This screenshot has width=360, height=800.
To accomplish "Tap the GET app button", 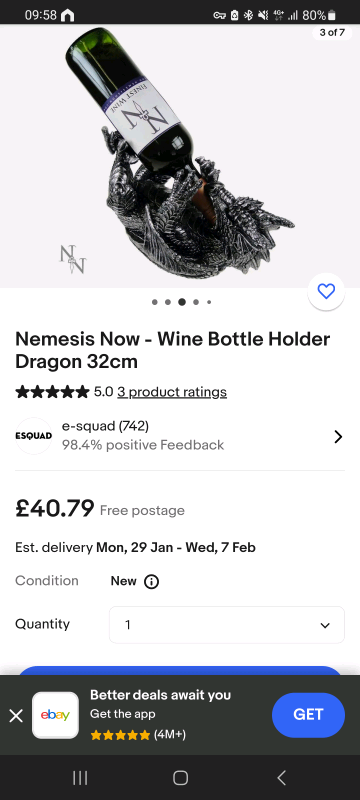I will (308, 715).
